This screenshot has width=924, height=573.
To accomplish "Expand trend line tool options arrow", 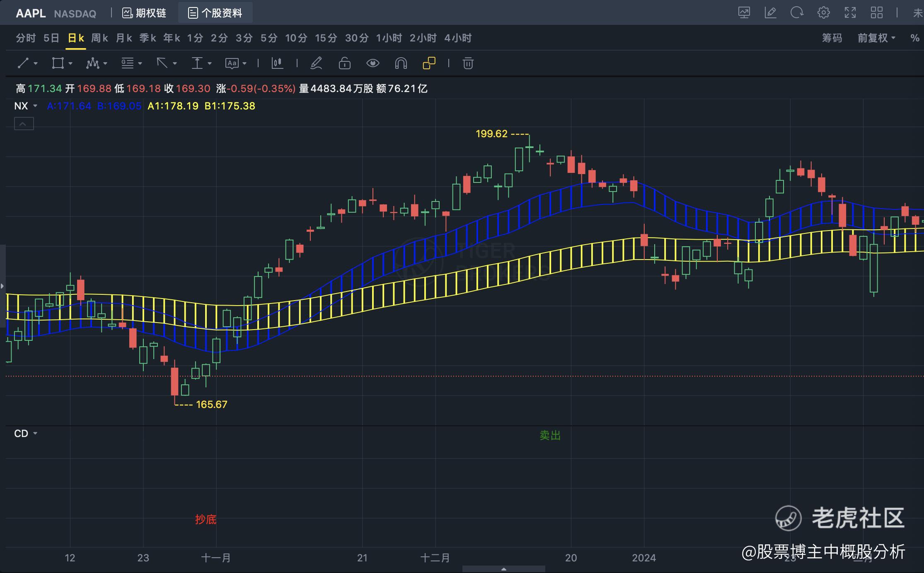I will click(x=36, y=63).
